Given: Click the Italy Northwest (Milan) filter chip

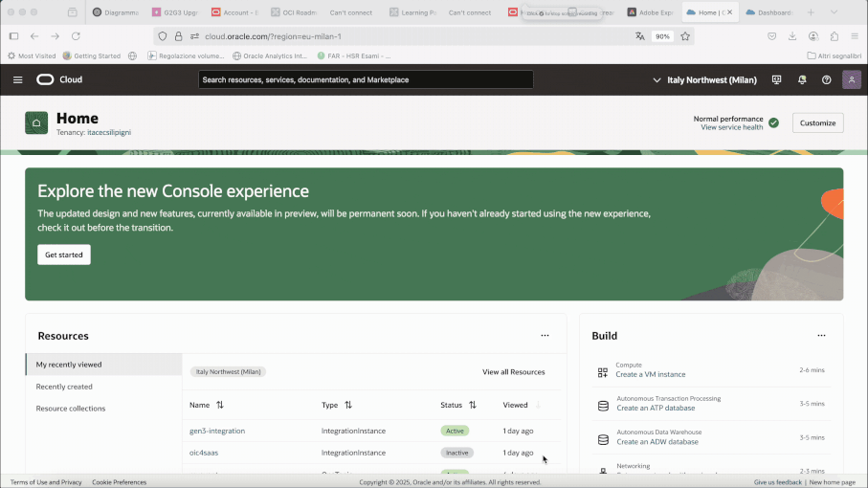Looking at the screenshot, I should pos(228,372).
